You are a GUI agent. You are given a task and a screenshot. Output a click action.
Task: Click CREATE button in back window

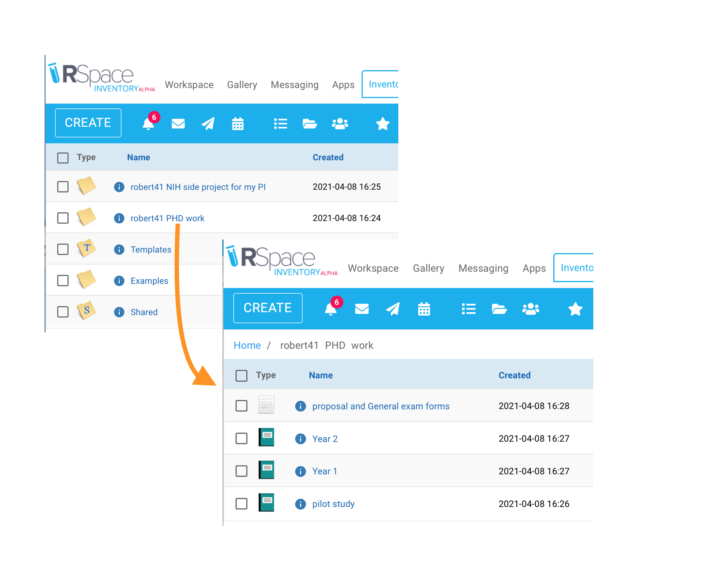(x=88, y=123)
